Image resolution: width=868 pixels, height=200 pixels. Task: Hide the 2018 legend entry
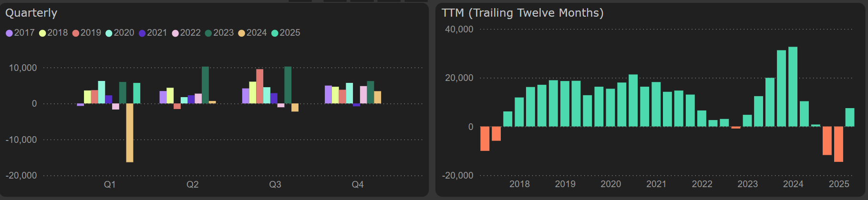tap(53, 33)
